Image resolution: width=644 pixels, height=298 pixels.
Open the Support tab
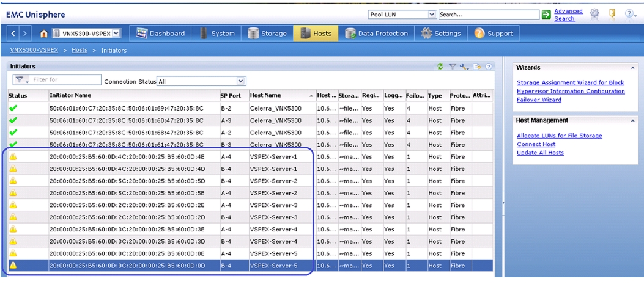coord(494,34)
